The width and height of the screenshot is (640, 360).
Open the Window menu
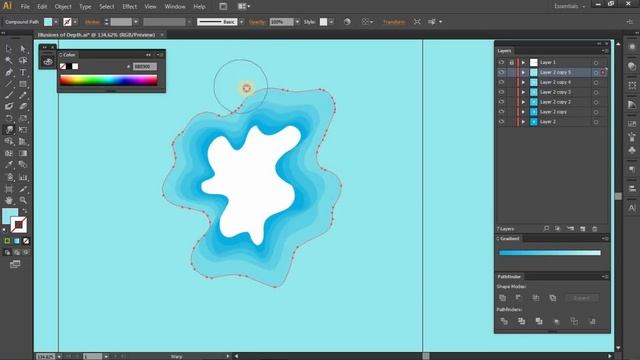(x=175, y=7)
